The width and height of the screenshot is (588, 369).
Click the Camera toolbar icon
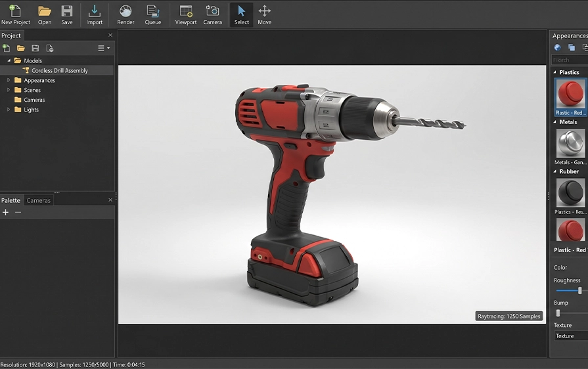(x=213, y=15)
